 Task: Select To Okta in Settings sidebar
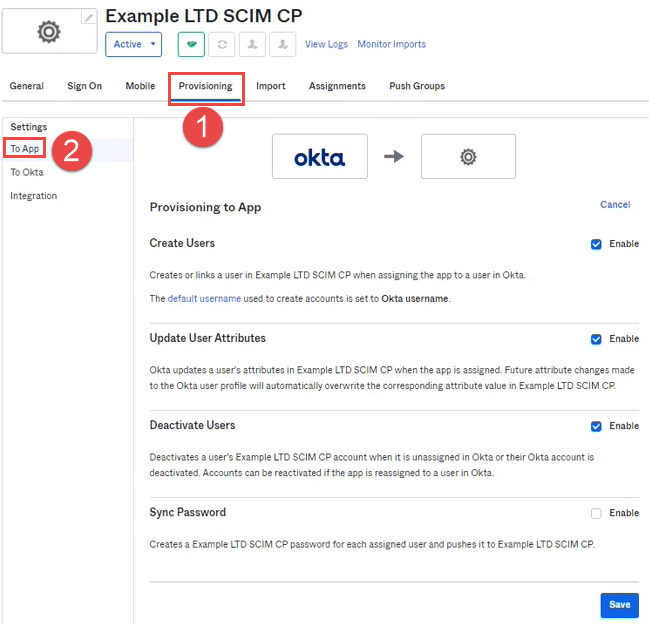click(x=27, y=172)
